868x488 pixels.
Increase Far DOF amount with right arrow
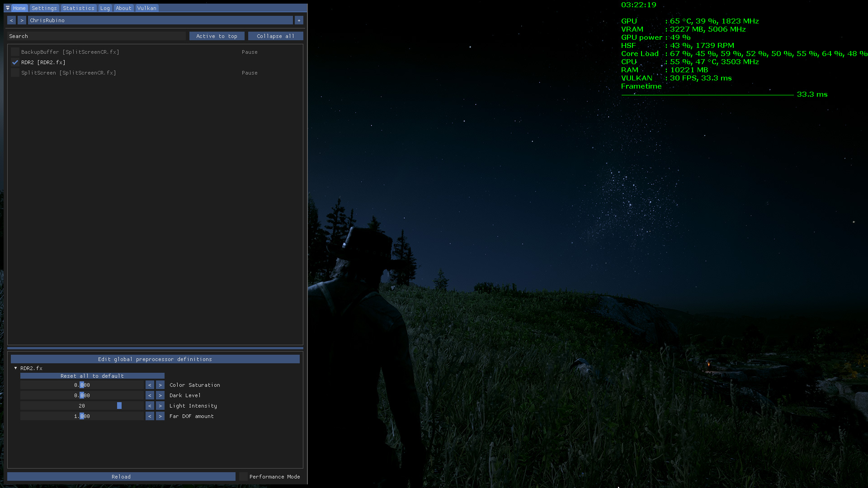point(160,416)
